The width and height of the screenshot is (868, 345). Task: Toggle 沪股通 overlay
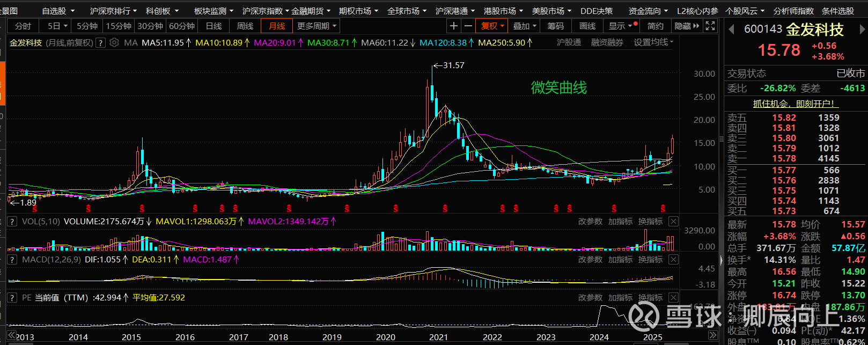pos(569,42)
